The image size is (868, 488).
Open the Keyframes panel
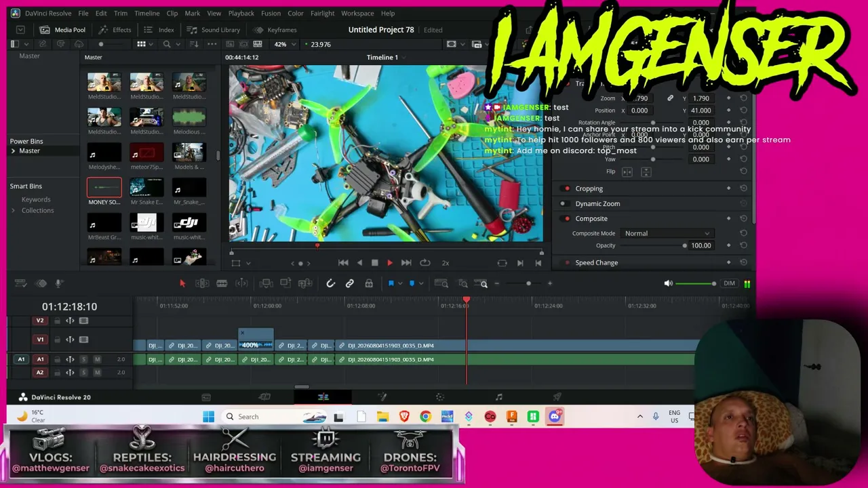(275, 30)
